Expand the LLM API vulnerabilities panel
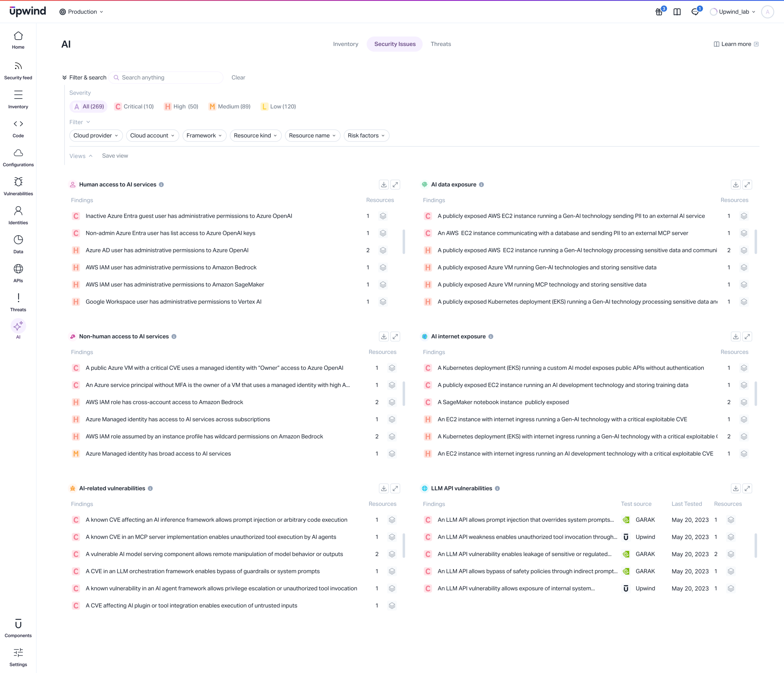This screenshot has width=784, height=673. click(x=747, y=488)
